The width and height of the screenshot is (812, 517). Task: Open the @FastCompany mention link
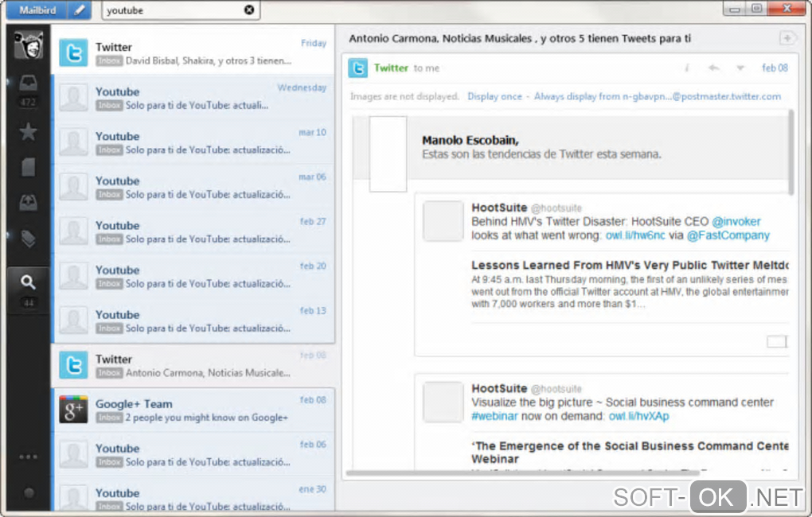728,235
